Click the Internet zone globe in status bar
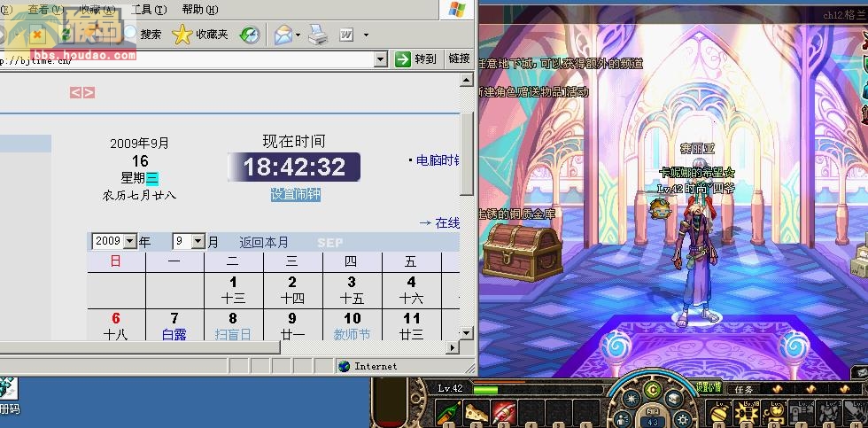 [x=345, y=366]
